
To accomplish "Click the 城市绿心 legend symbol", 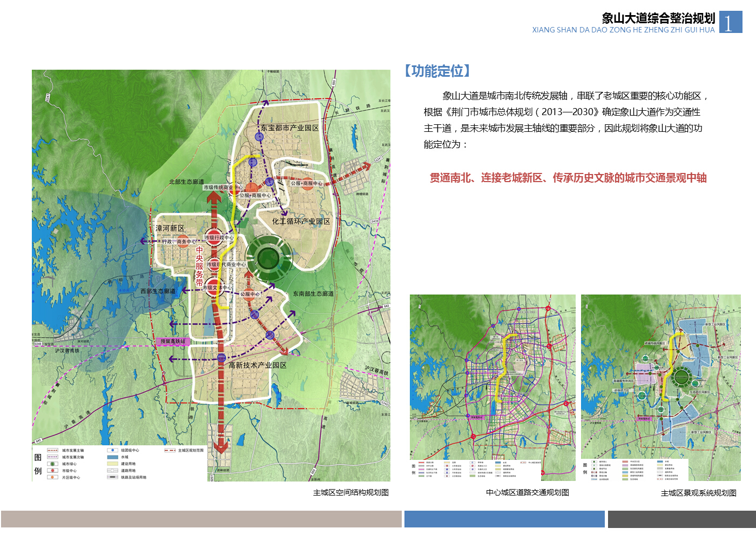I will [52, 464].
